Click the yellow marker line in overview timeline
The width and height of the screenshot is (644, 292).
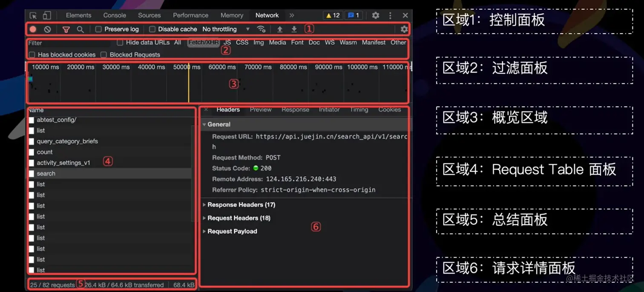point(188,83)
